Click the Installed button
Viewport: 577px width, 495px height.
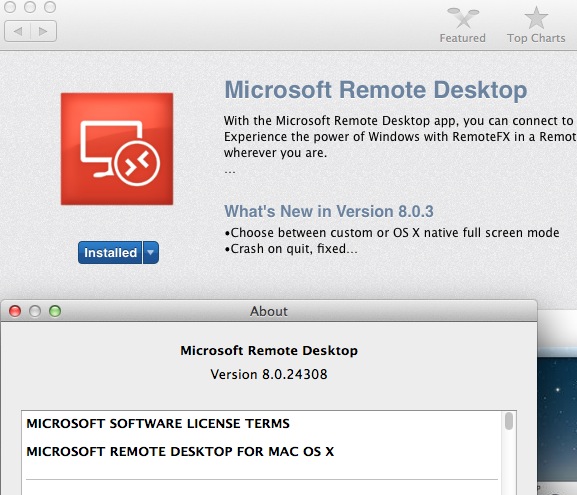coord(110,253)
